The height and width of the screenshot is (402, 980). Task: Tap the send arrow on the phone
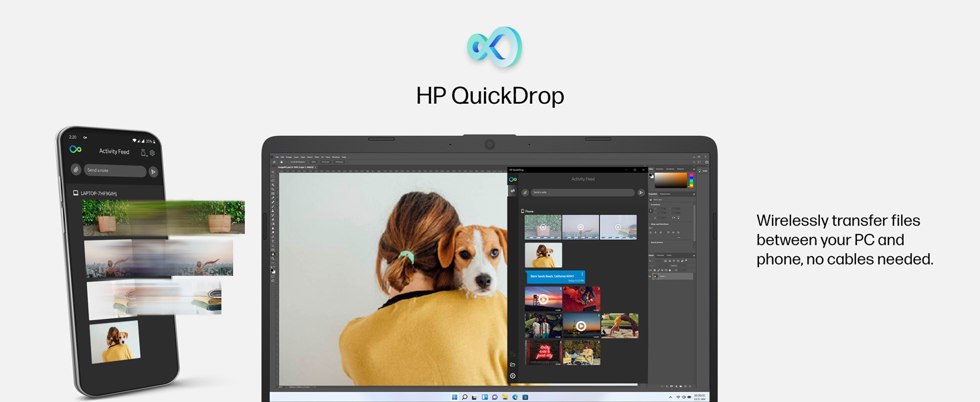point(153,172)
